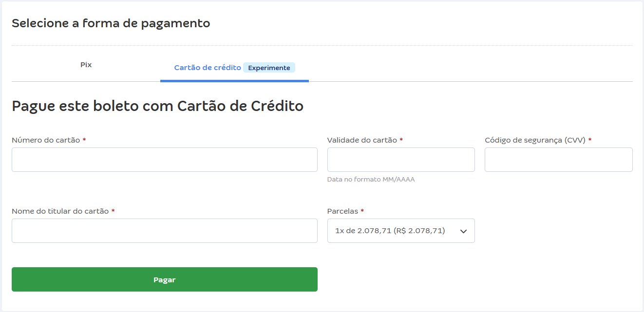The height and width of the screenshot is (312, 644).
Task: Click the blue underline of the active tab
Action: point(234,81)
